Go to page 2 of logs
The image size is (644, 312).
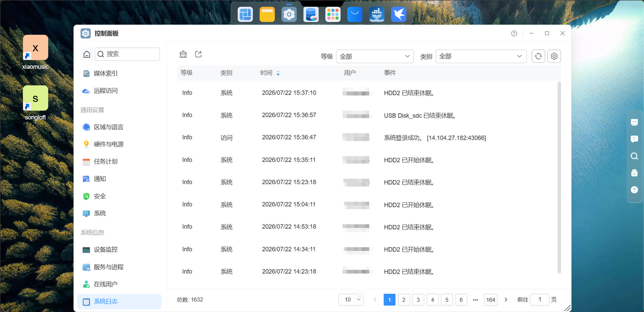[404, 299]
